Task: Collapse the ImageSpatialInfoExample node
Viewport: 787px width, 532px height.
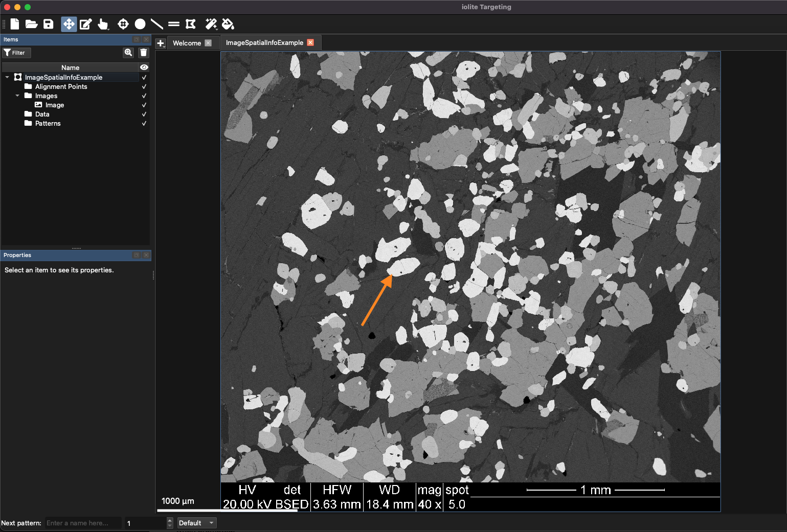Action: click(7, 77)
